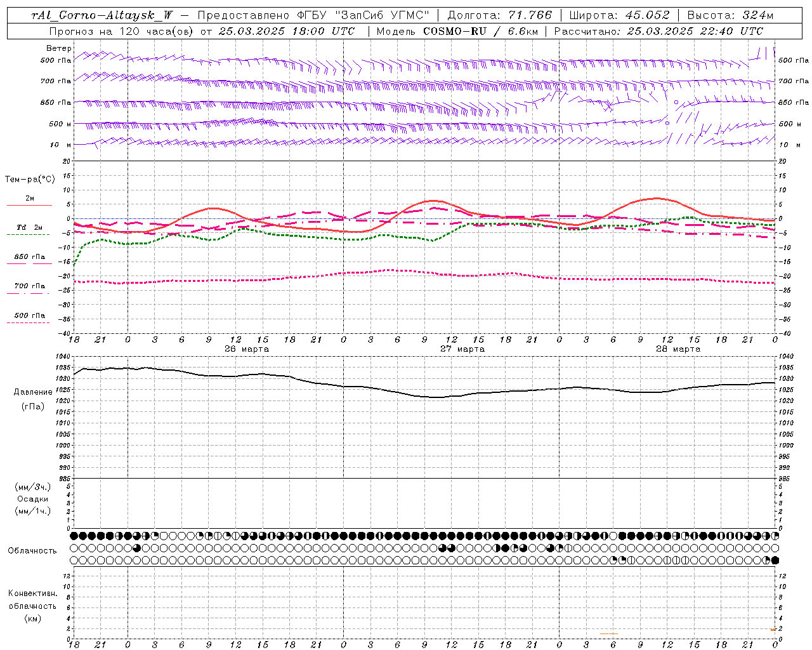This screenshot has width=812, height=650.
Task: Click the 850 гПа entry in temperature legend
Action: (x=30, y=256)
